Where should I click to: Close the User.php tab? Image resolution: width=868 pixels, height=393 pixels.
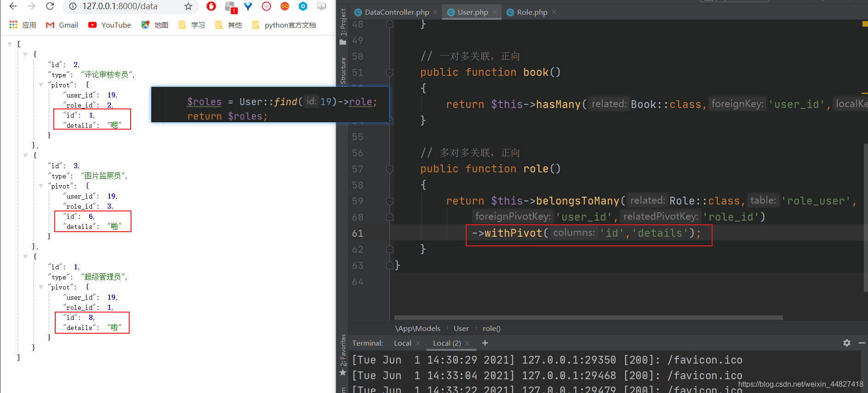pyautogui.click(x=495, y=12)
